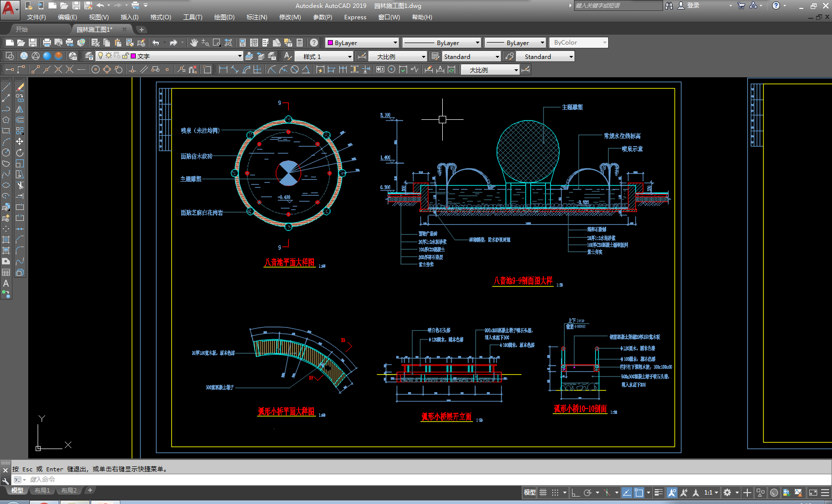The height and width of the screenshot is (504, 832).
Task: Click the Help question mark in toolbar
Action: pos(314,43)
